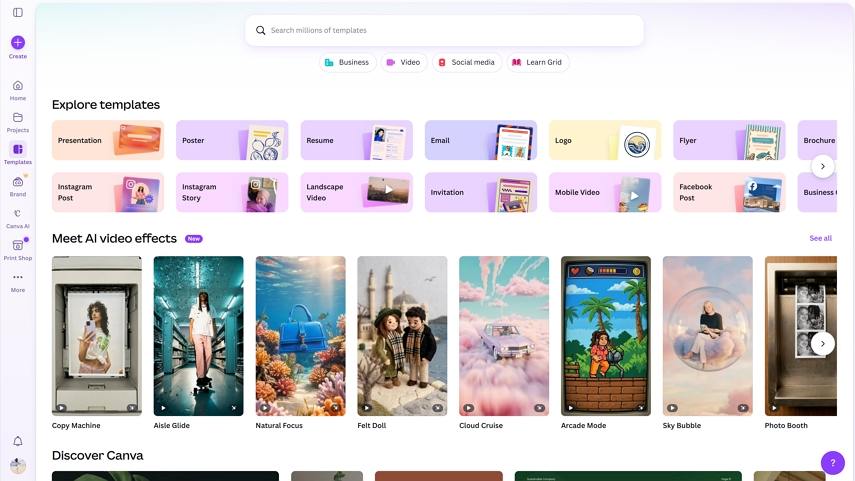Open the Aisle Glide effect thumbnail
This screenshot has width=855, height=481.
(198, 336)
